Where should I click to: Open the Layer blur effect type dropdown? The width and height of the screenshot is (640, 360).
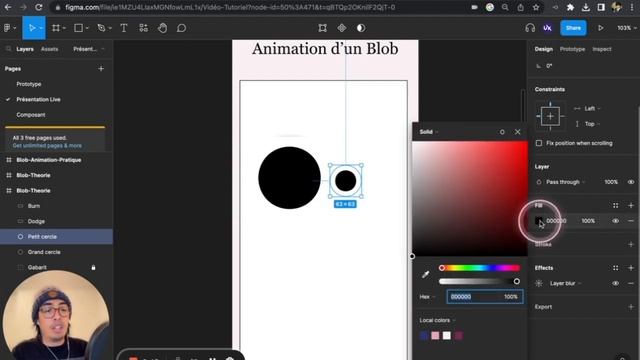[565, 283]
